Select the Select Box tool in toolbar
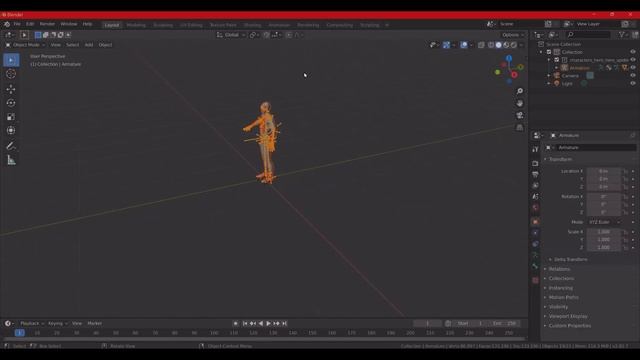Viewport: 640px width, 360px height. click(11, 60)
